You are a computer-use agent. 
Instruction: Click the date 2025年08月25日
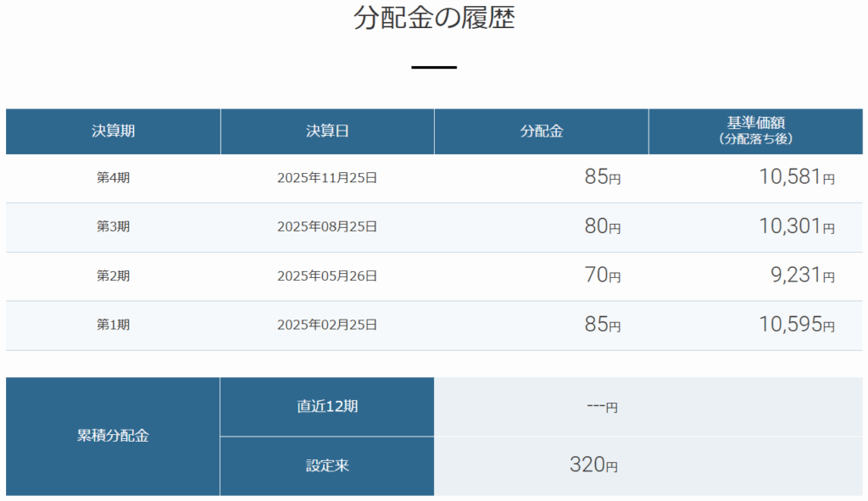pyautogui.click(x=327, y=227)
